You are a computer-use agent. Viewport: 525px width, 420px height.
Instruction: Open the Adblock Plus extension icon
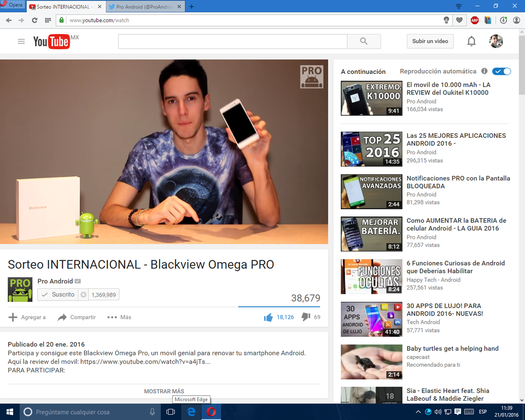click(475, 20)
